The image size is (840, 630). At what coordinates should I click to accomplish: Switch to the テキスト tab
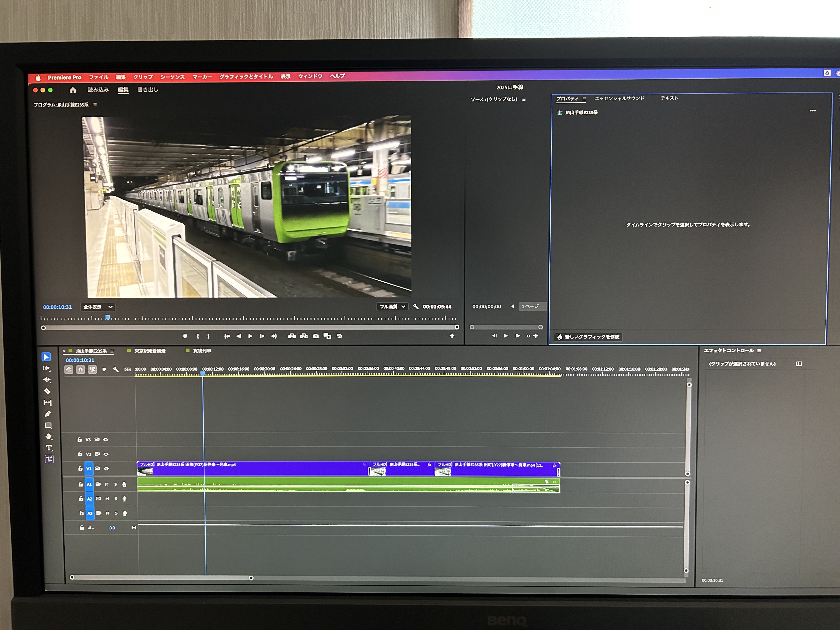[669, 98]
